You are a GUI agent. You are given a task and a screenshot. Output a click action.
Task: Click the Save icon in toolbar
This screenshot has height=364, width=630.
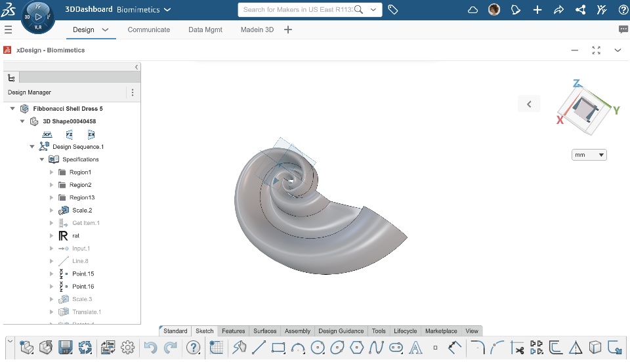(x=66, y=347)
